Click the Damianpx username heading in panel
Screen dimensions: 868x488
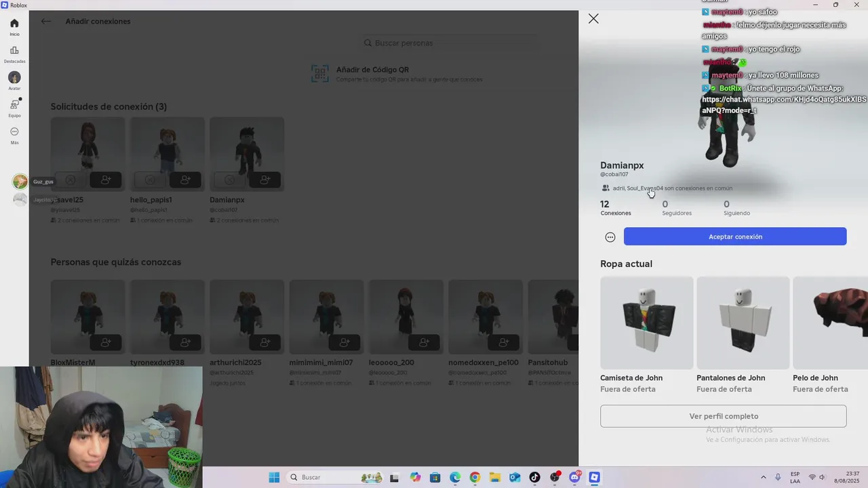tap(622, 165)
